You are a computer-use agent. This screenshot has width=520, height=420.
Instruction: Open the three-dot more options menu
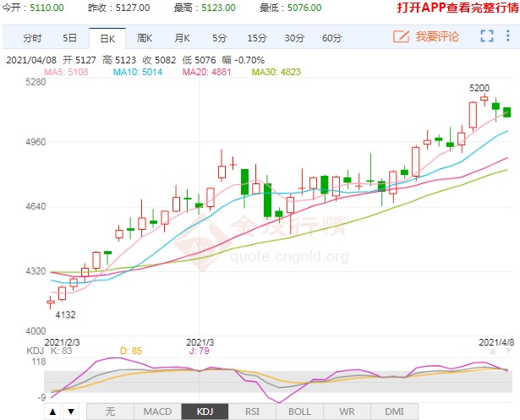(507, 35)
